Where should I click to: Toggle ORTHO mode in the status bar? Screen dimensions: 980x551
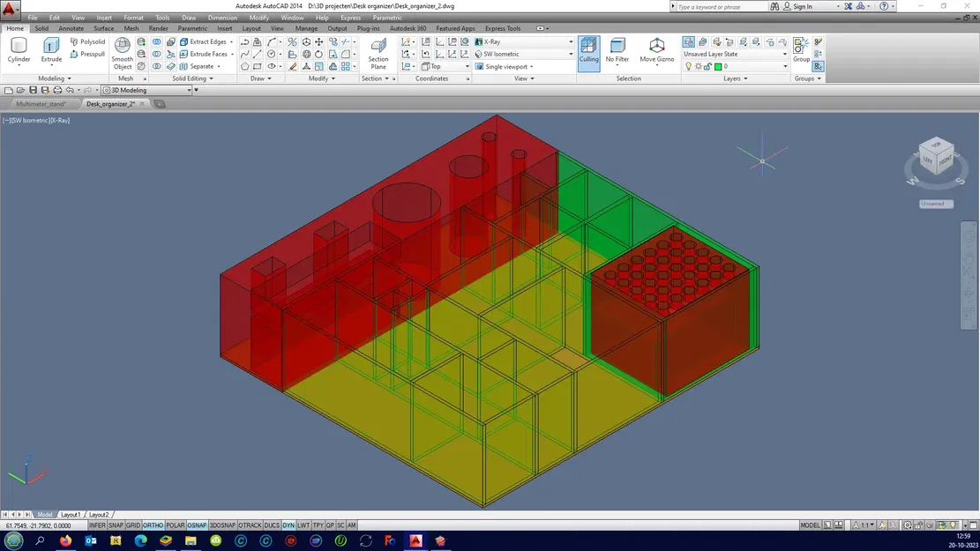click(153, 525)
